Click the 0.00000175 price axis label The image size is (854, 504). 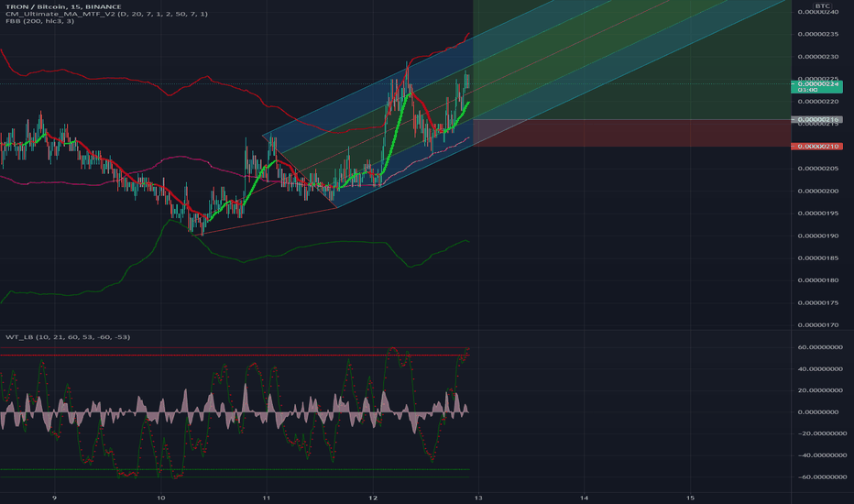[818, 302]
